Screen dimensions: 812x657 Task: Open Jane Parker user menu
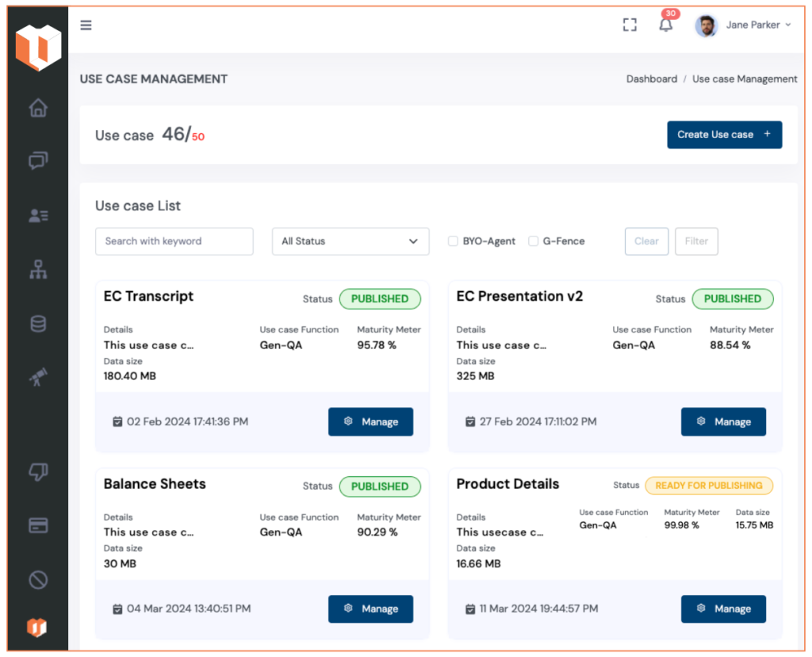(743, 25)
